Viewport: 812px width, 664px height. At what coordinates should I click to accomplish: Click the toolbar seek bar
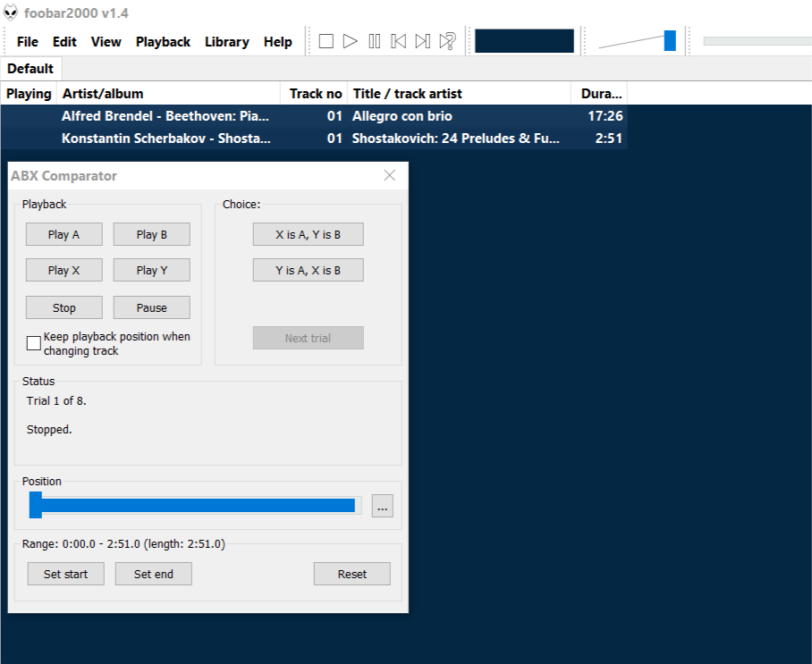pos(757,41)
